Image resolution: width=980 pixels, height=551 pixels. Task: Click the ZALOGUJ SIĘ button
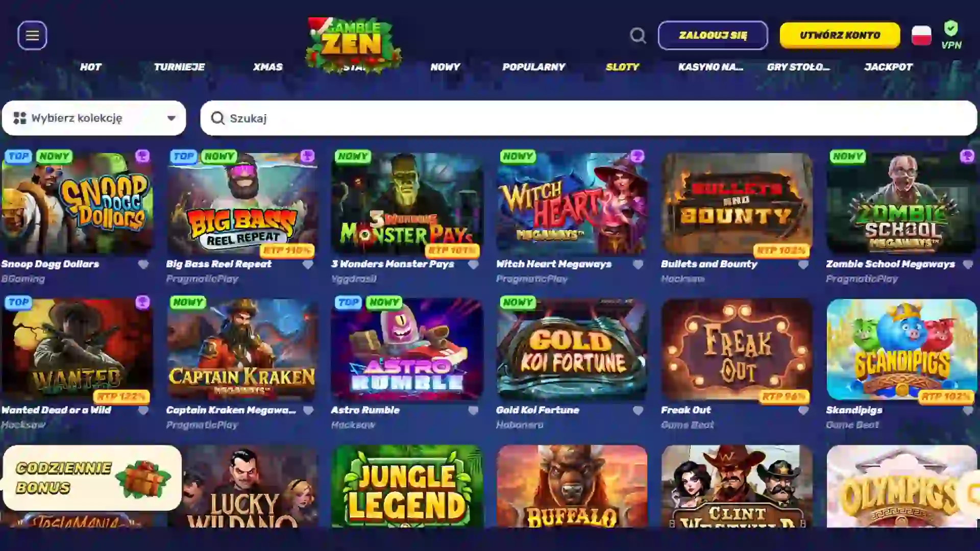point(713,35)
